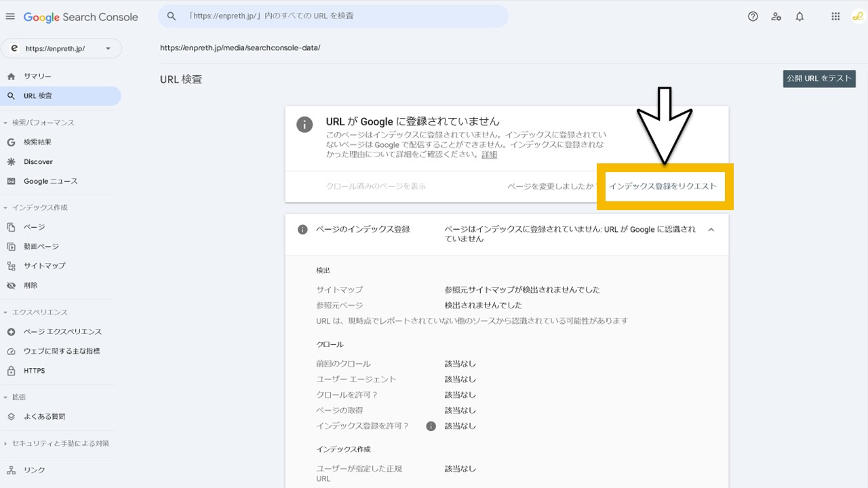
Task: Open the hamburger main menu
Action: click(x=10, y=17)
